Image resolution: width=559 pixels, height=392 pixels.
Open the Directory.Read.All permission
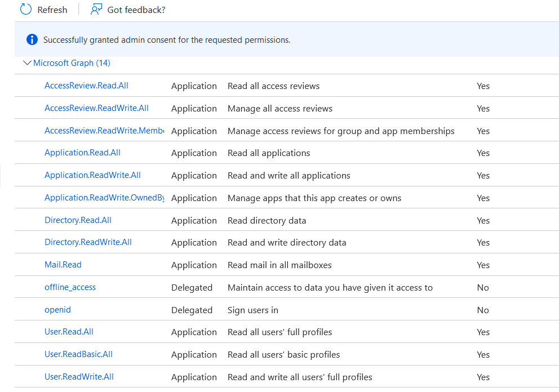[78, 220]
